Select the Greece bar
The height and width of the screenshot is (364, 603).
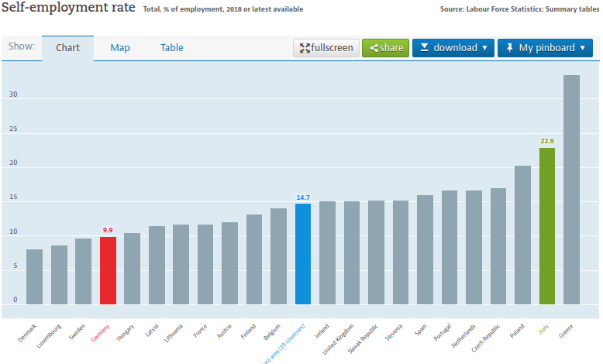pyautogui.click(x=571, y=190)
